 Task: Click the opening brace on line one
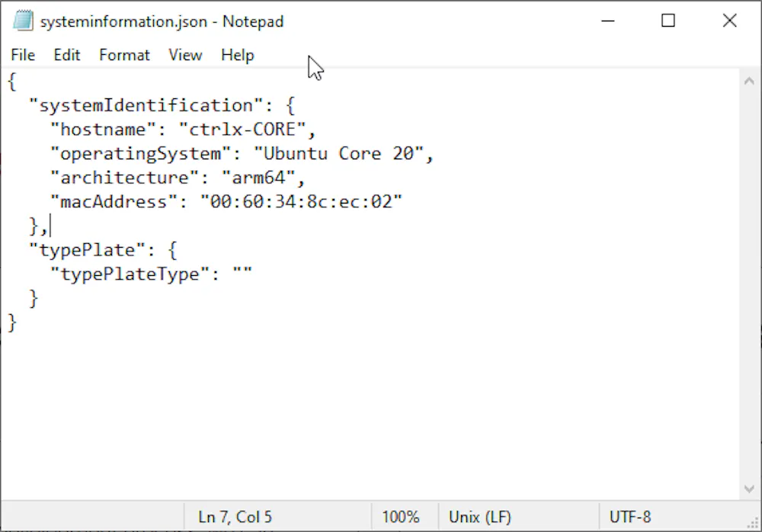click(12, 82)
